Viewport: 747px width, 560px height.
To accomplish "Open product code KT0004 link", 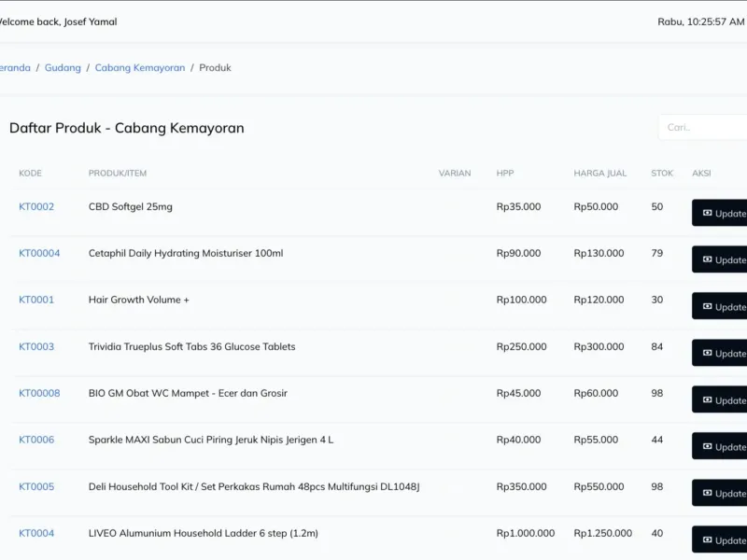I will click(36, 534).
